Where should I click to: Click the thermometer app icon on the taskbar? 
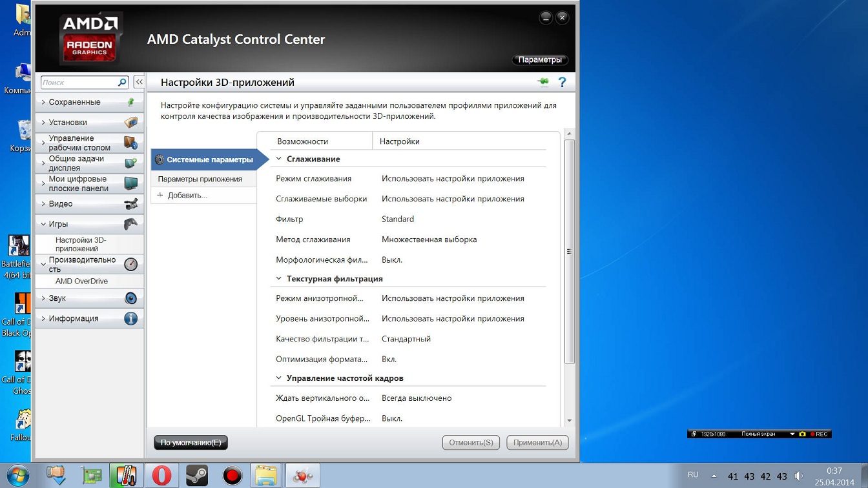pyautogui.click(x=127, y=476)
